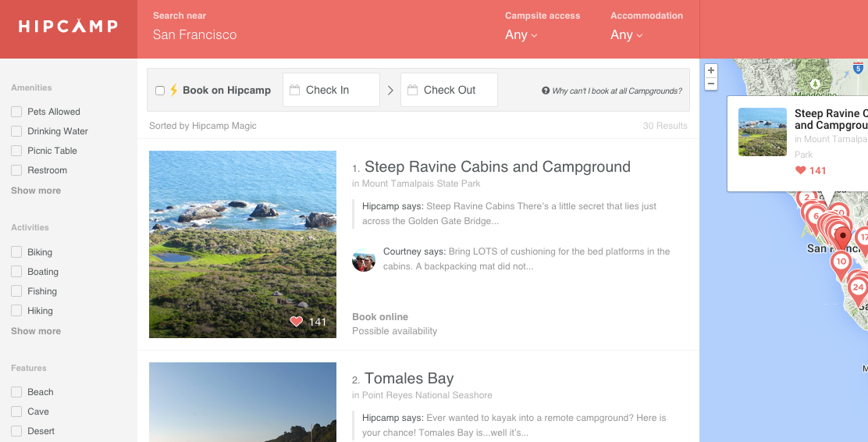The height and width of the screenshot is (442, 868).
Task: Click the arrow between Check In and Check Out
Action: 390,91
